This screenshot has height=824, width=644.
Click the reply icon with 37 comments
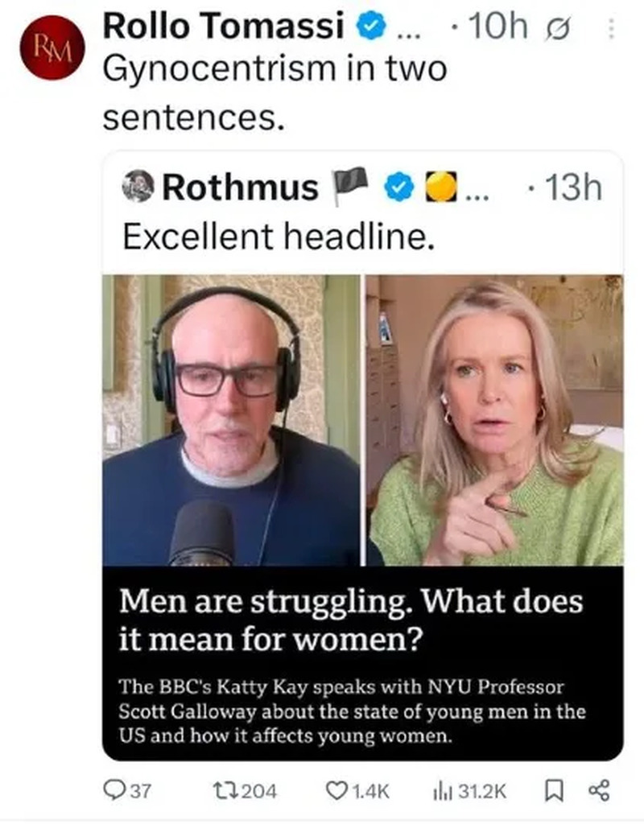coord(117,791)
